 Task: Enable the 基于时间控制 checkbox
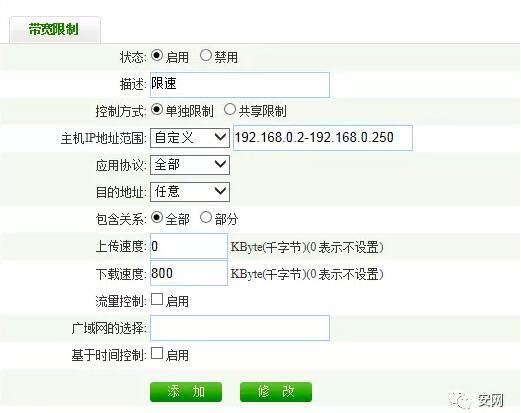coord(157,353)
